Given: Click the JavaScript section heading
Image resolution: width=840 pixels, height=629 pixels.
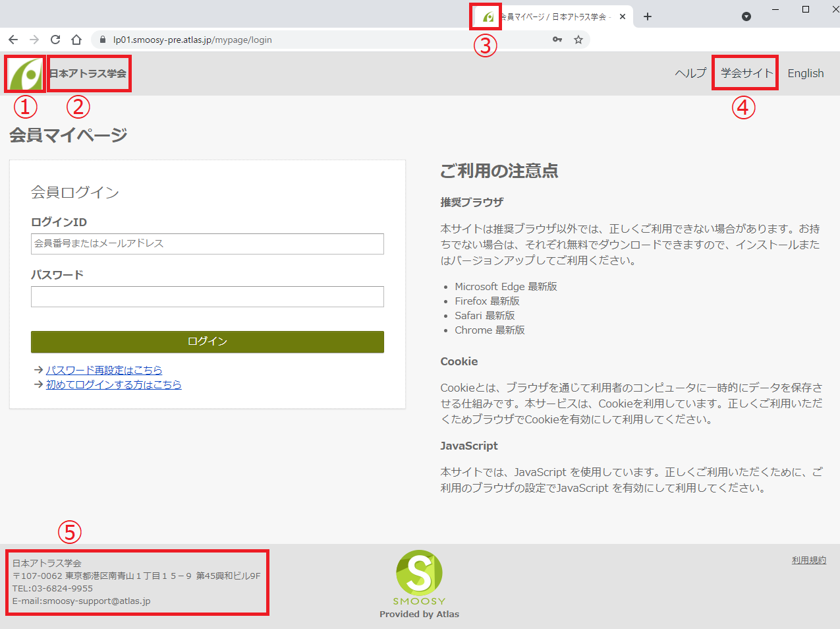Looking at the screenshot, I should click(469, 446).
